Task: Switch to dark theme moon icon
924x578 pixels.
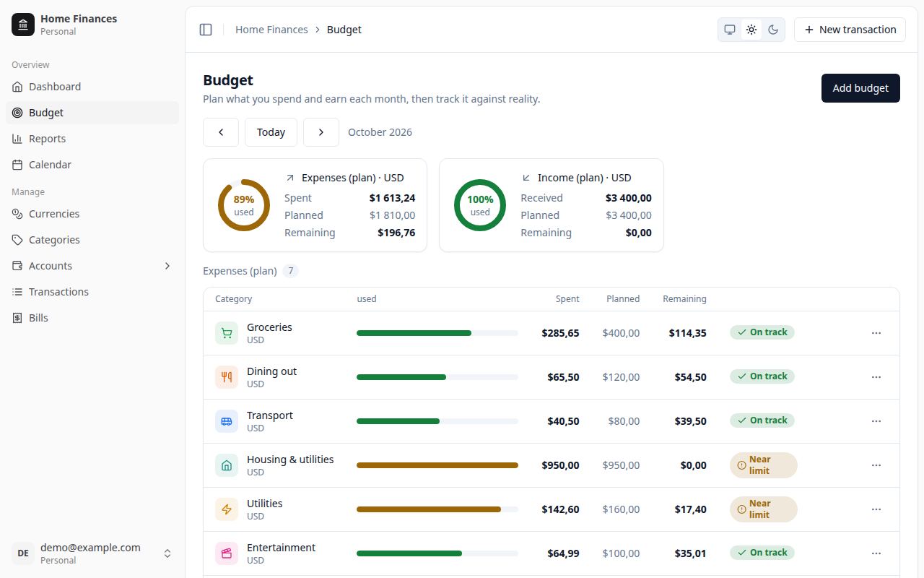Action: click(x=773, y=30)
